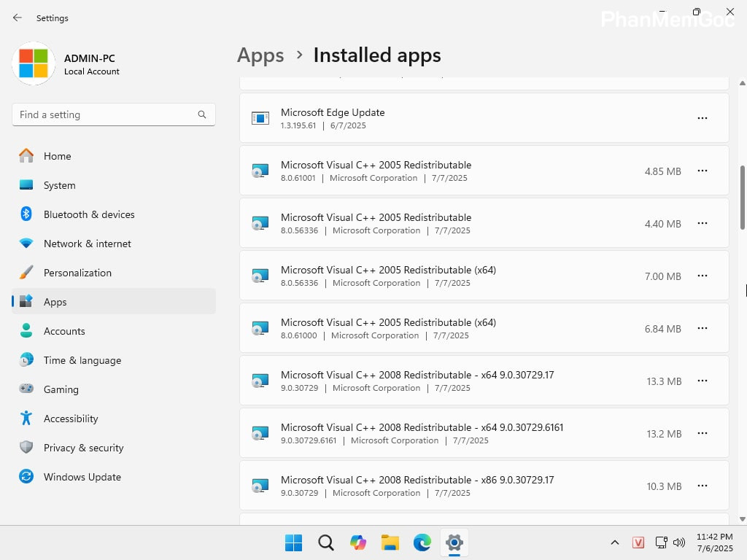Go to Network & internet settings
The image size is (747, 560).
point(88,244)
